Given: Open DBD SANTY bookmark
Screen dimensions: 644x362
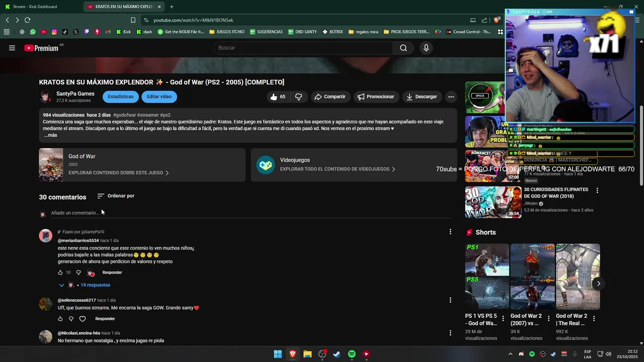Looking at the screenshot, I should pos(302,32).
